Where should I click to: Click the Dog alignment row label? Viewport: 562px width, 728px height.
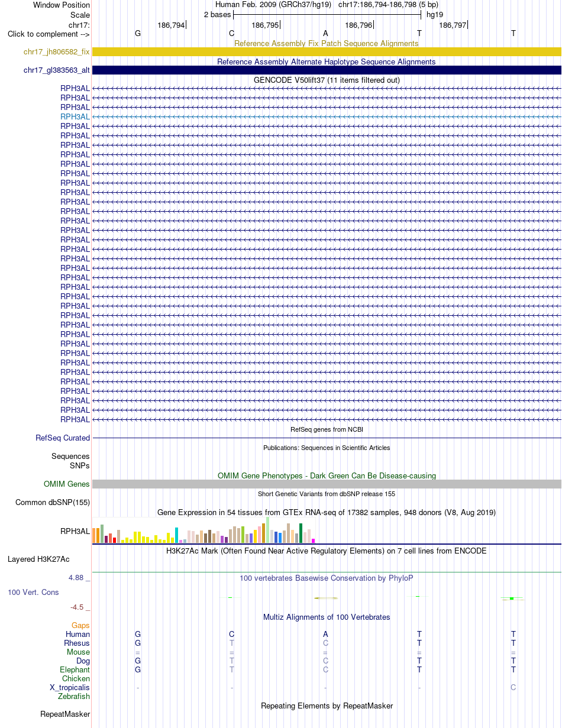pyautogui.click(x=83, y=661)
